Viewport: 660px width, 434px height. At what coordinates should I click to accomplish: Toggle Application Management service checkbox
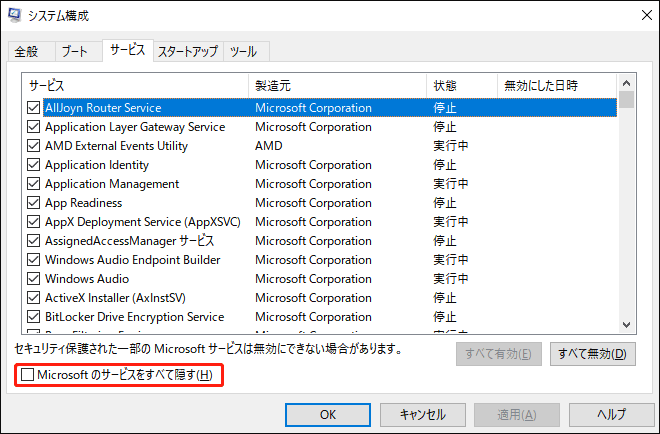pos(34,184)
